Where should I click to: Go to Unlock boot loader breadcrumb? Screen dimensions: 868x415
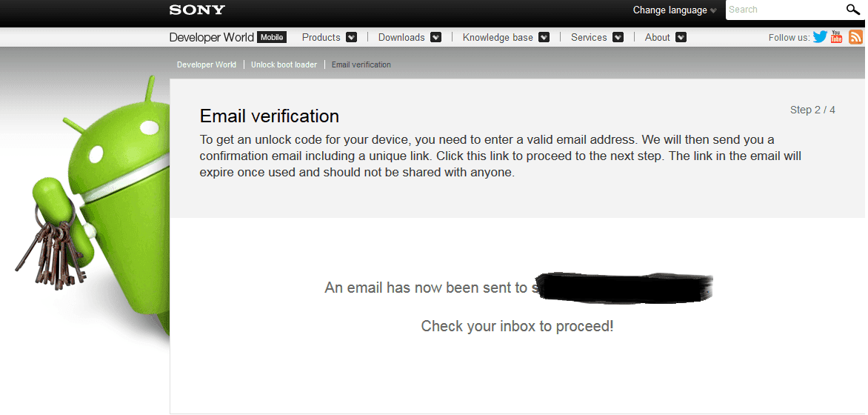tap(284, 64)
